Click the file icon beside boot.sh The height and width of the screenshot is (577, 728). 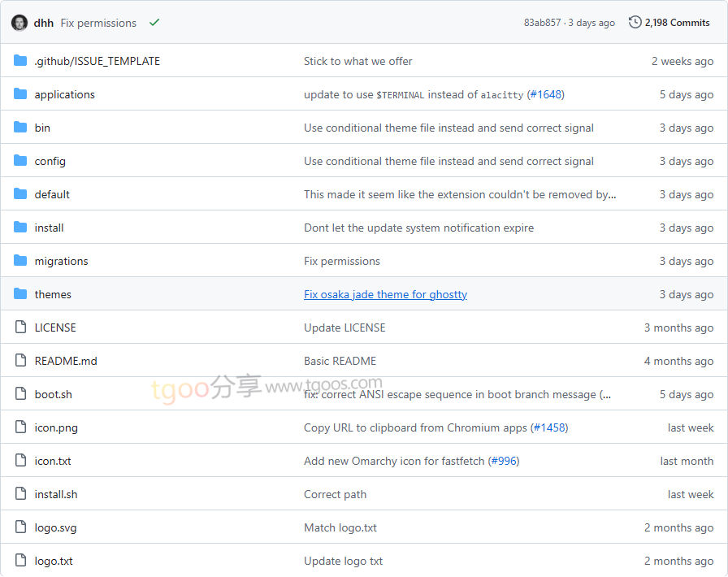(x=20, y=394)
